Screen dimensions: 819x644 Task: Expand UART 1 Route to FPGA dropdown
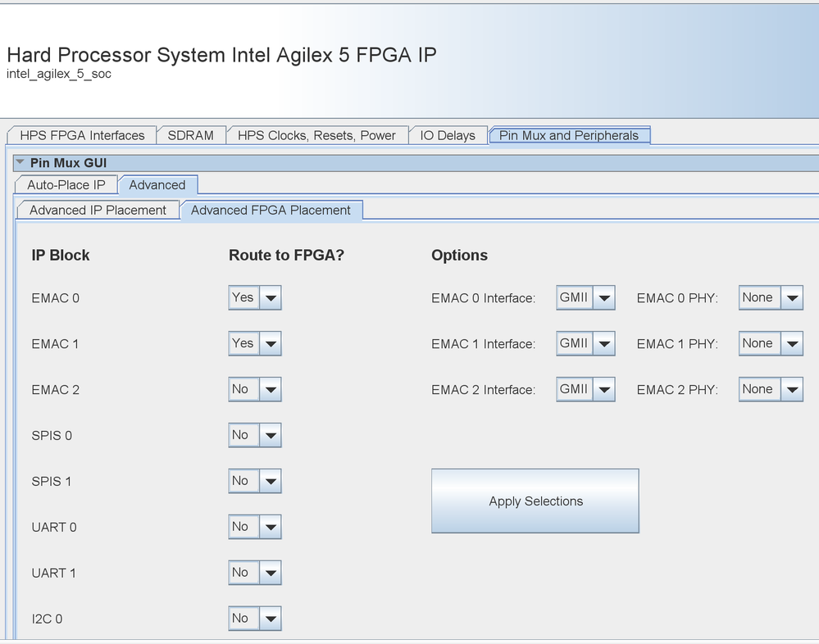tap(254, 573)
